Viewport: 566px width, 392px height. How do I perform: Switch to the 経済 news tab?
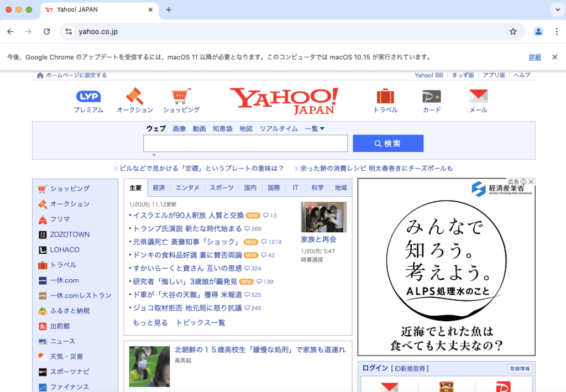tap(159, 187)
